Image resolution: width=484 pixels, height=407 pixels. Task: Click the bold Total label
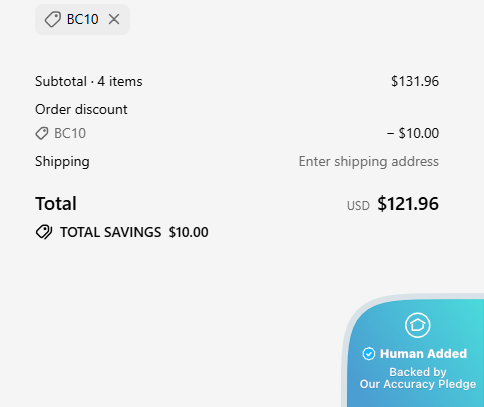click(x=56, y=204)
